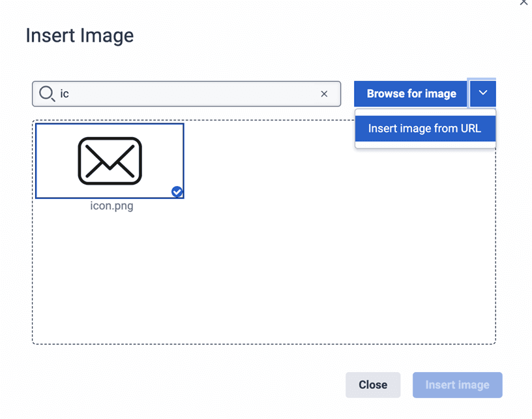Click blank dialog area left of Close button
Viewport: 532px width, 419px height.
[196, 385]
